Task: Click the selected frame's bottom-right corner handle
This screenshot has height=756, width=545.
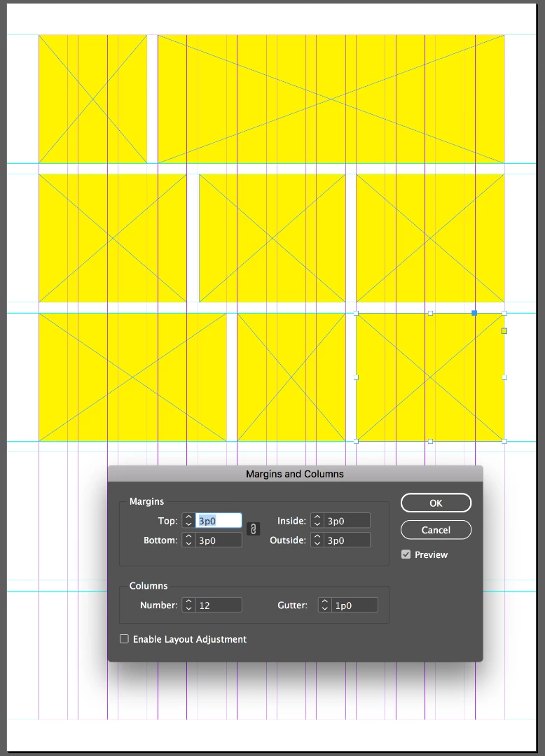Action: pyautogui.click(x=504, y=441)
